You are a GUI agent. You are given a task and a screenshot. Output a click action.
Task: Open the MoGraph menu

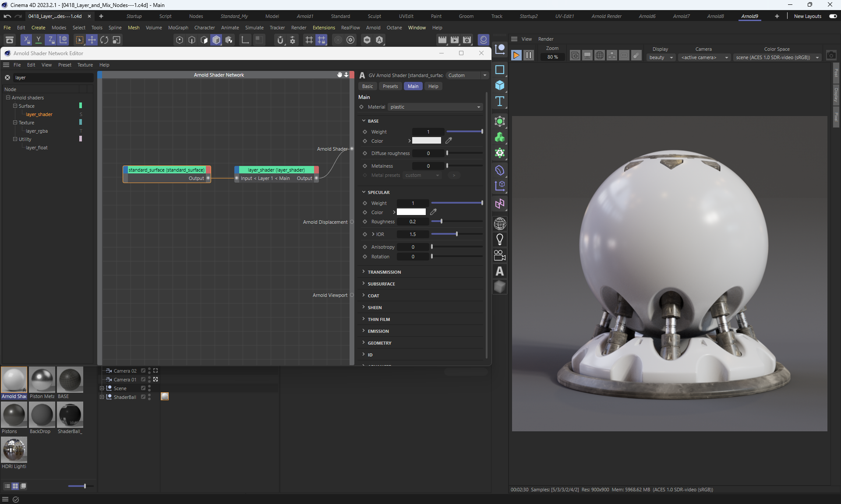[x=178, y=28]
